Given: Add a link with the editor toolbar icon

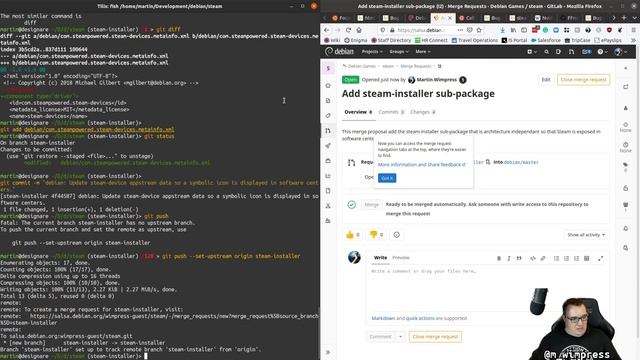Looking at the screenshot, I should tap(543, 258).
